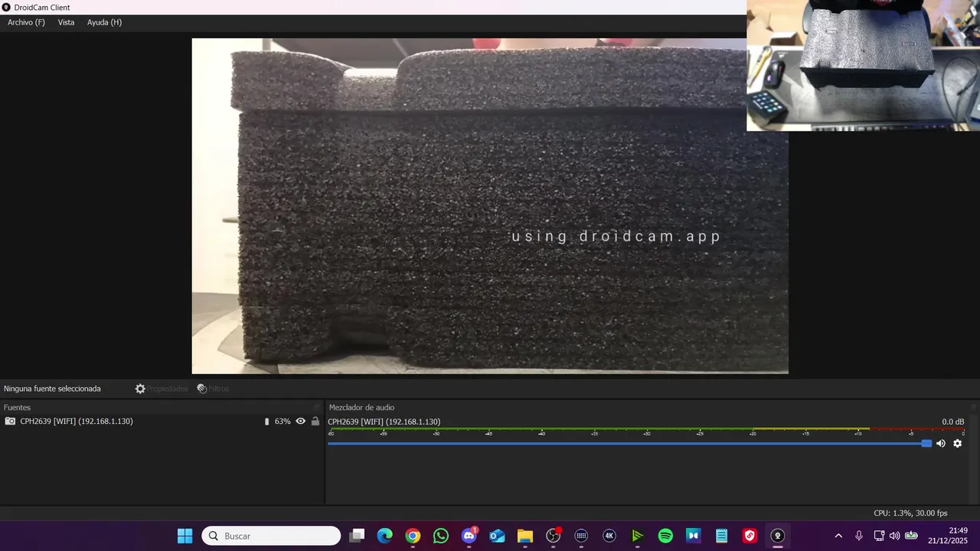
Task: Open audio settings gear in Mezclador
Action: tap(957, 444)
